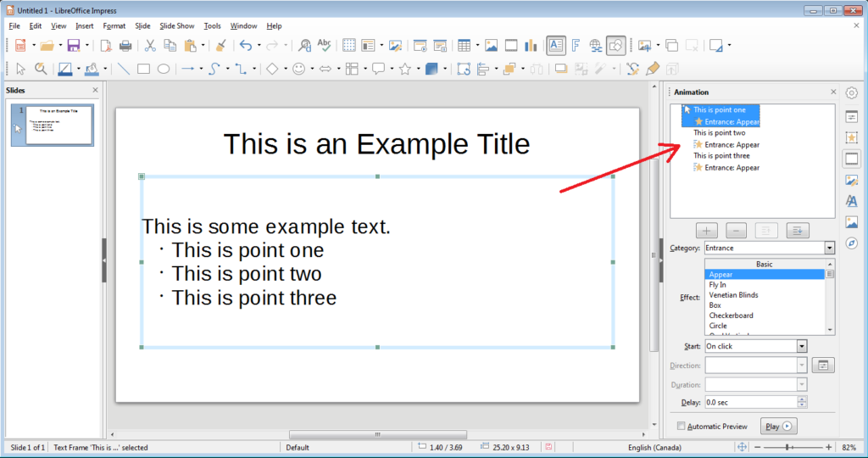
Task: Select the Rectangle drawing tool
Action: click(x=144, y=69)
